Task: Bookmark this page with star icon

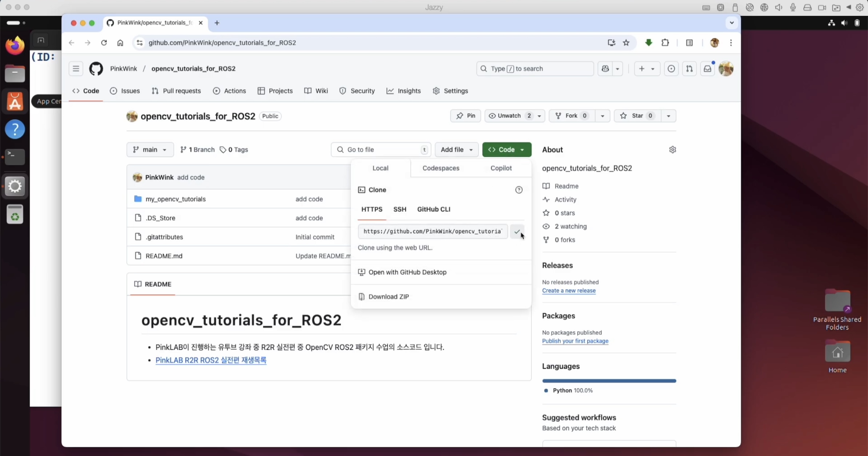Action: click(x=626, y=43)
